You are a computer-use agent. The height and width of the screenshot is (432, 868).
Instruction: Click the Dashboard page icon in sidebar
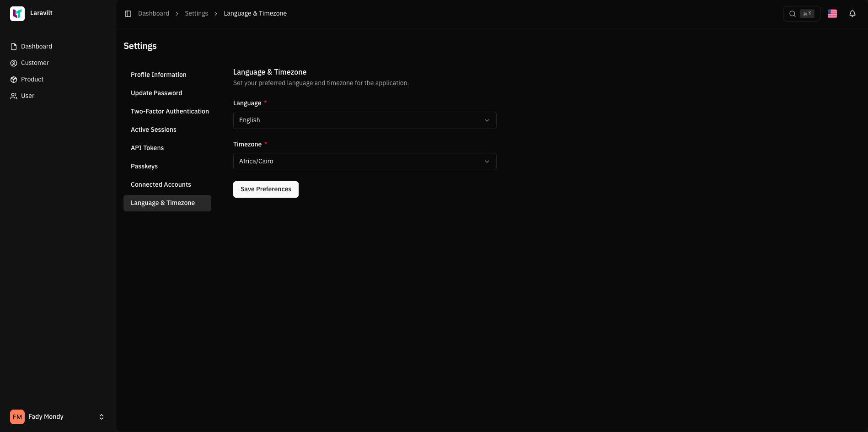click(14, 47)
